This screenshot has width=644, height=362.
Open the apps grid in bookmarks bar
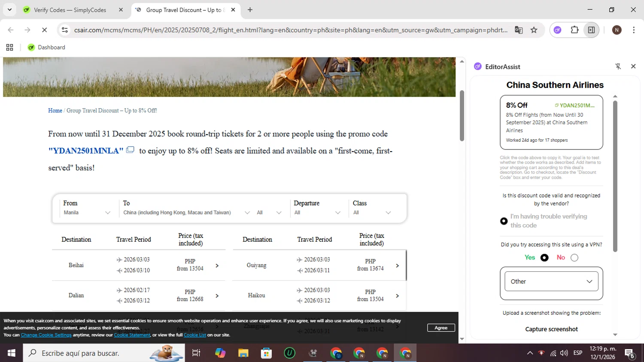pos(9,47)
